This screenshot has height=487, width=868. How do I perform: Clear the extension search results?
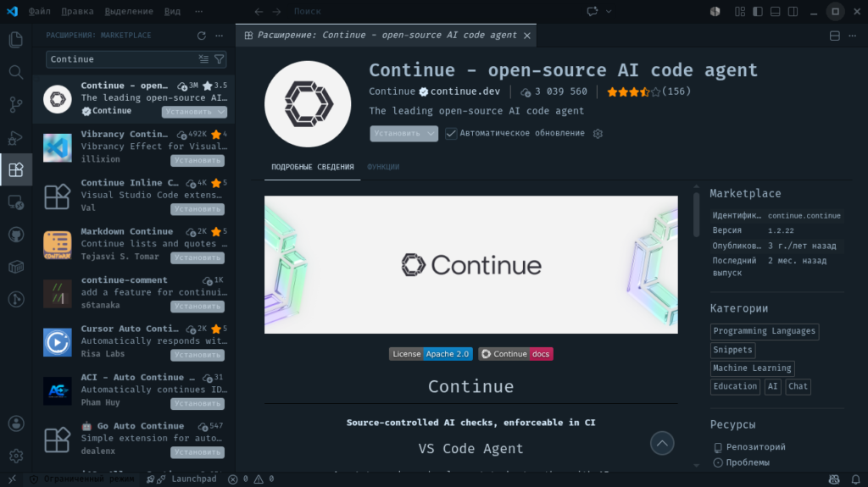point(203,58)
